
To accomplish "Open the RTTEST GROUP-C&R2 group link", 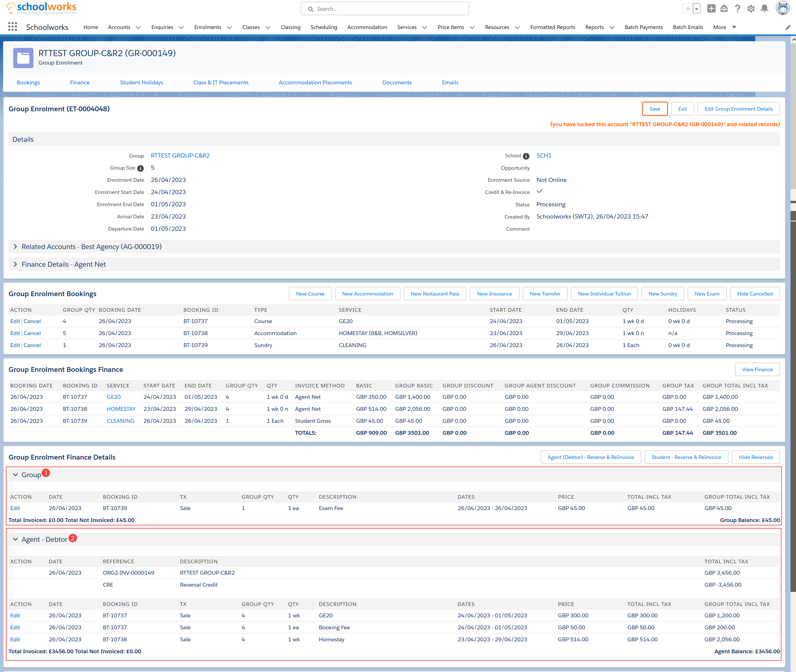I will (x=180, y=155).
